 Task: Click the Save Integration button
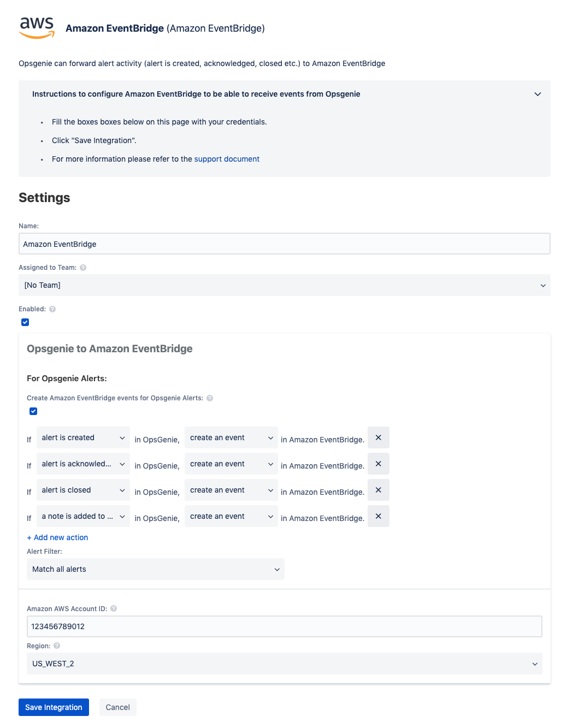[54, 707]
